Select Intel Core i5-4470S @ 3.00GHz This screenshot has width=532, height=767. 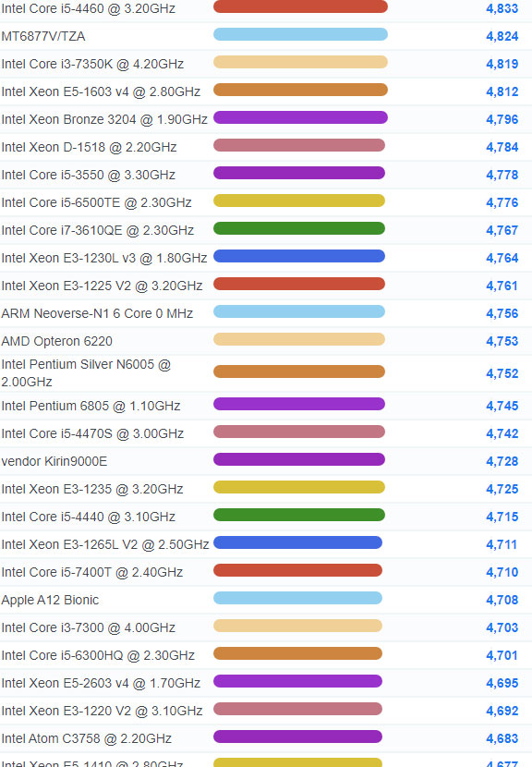92,434
